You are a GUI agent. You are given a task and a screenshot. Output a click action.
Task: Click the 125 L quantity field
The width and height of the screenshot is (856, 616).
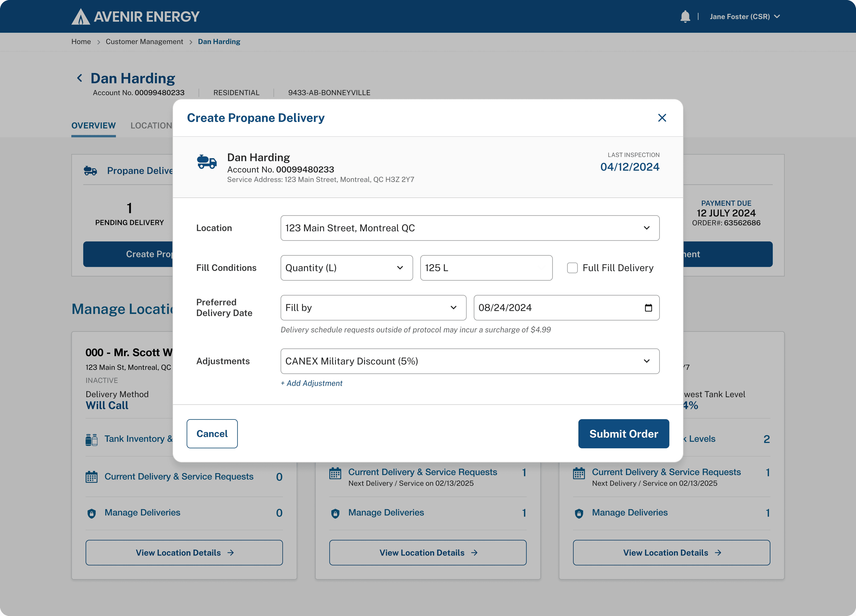(x=486, y=268)
